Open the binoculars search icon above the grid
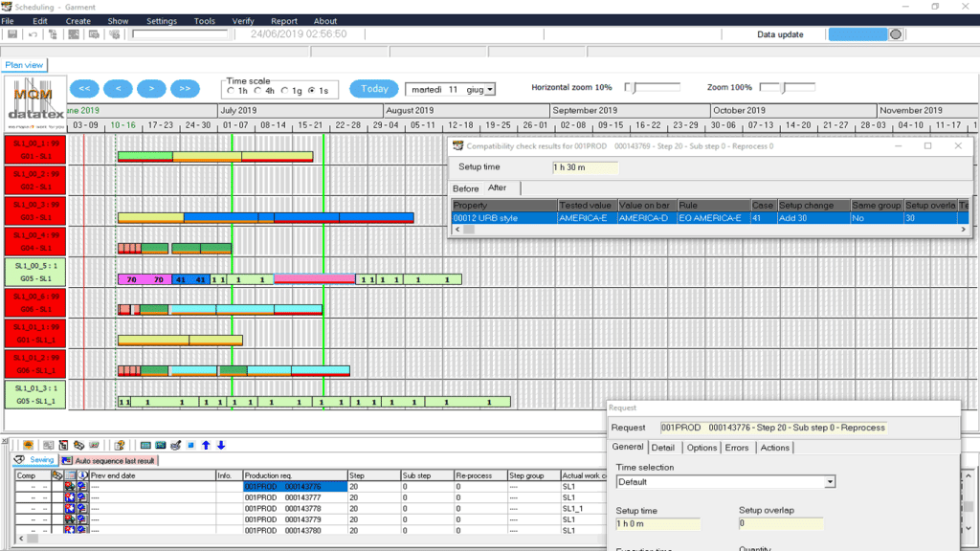The height and width of the screenshot is (551, 980). pos(78,444)
